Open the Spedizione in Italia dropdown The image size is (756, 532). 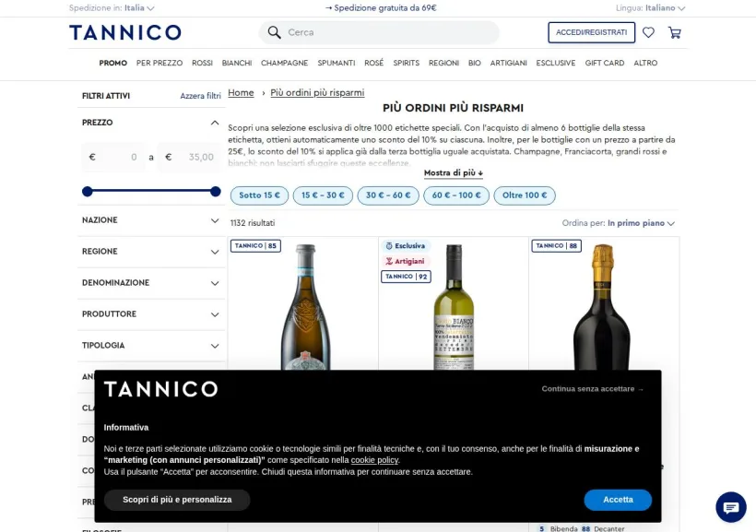tap(112, 7)
